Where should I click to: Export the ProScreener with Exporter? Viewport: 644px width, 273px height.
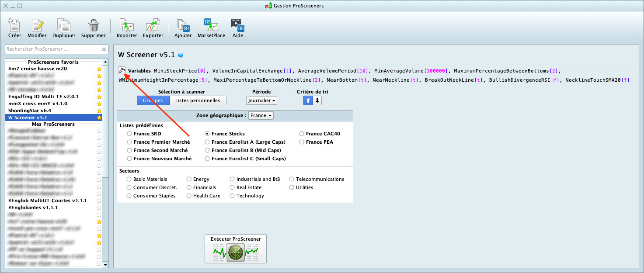coord(153,28)
